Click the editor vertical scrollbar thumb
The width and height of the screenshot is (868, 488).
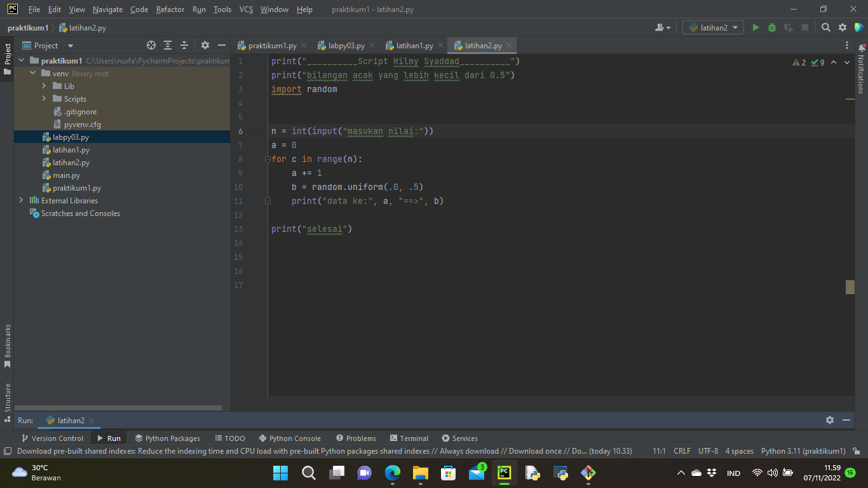pos(850,287)
